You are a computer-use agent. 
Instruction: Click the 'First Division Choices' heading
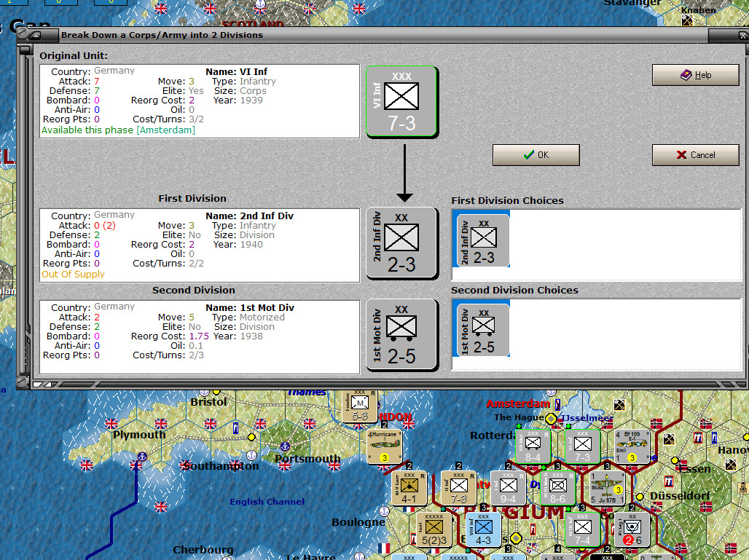click(x=507, y=200)
